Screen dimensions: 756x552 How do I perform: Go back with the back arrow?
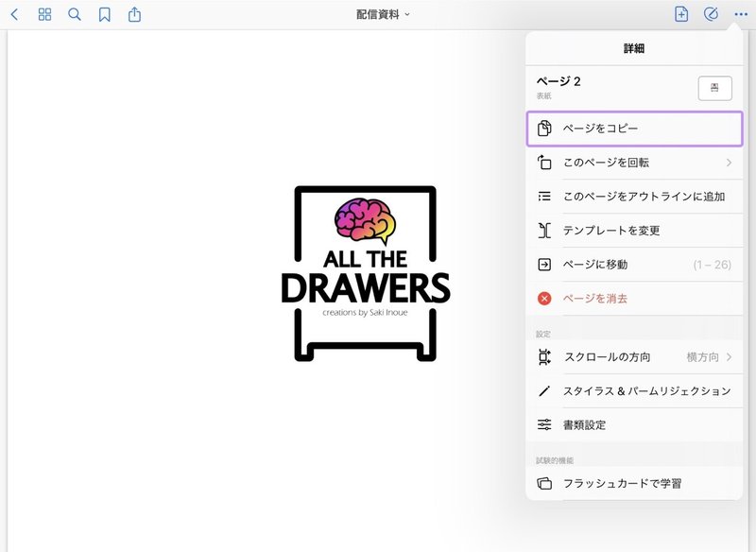[14, 14]
